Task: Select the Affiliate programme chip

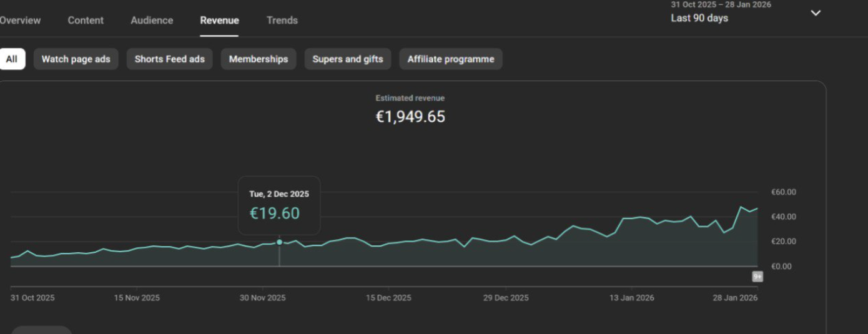Action: coord(450,59)
